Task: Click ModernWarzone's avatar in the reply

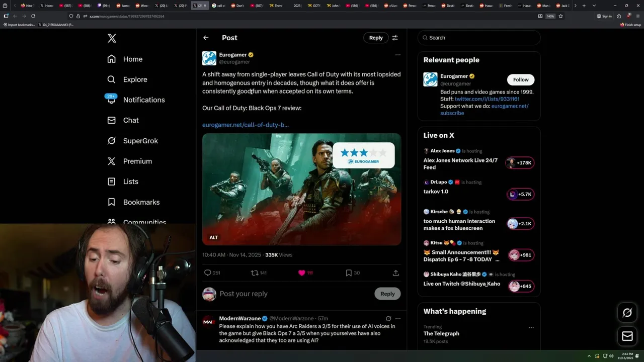Action: point(209,322)
